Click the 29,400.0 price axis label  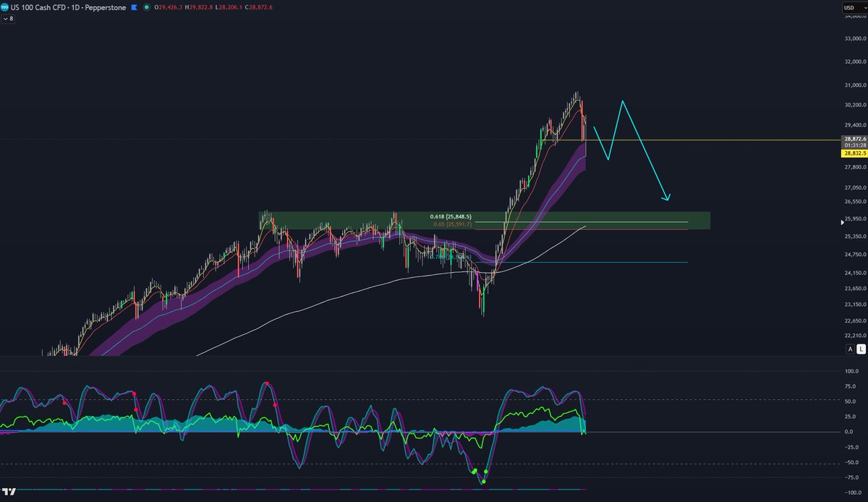[854, 124]
